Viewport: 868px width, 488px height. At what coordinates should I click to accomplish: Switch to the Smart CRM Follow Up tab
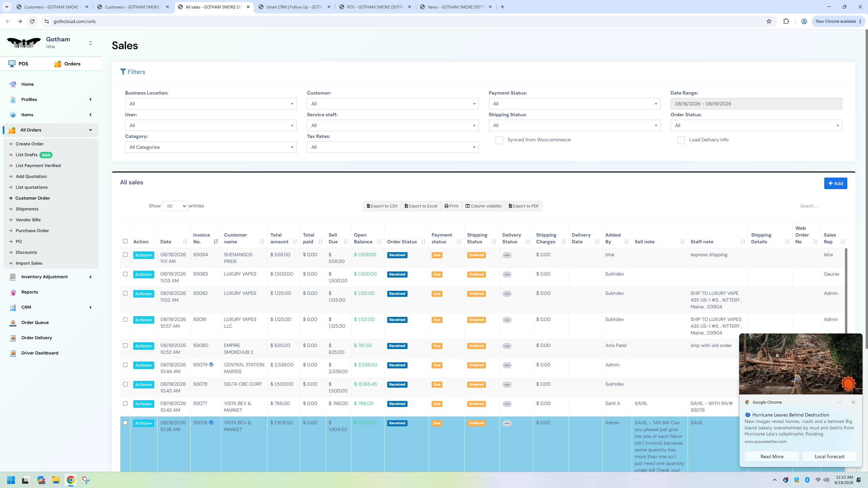point(294,7)
